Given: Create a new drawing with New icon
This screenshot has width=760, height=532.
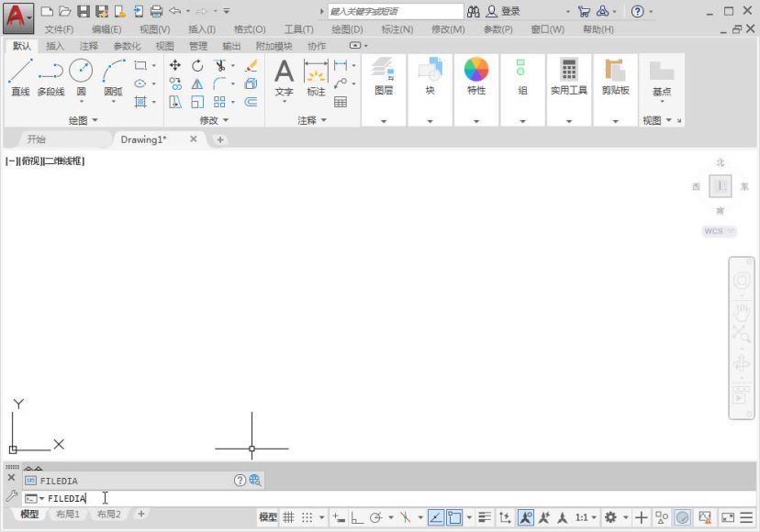Looking at the screenshot, I should [x=47, y=11].
